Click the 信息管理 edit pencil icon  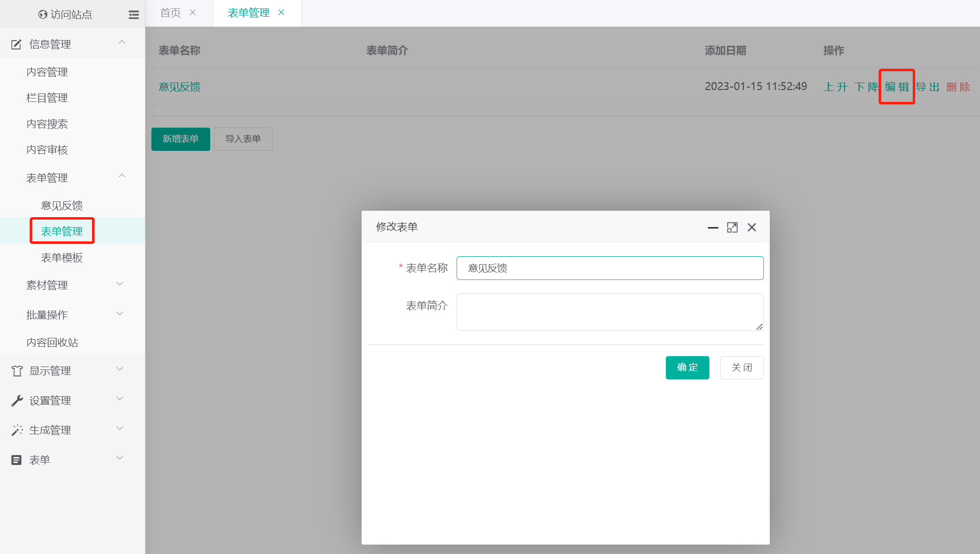16,45
